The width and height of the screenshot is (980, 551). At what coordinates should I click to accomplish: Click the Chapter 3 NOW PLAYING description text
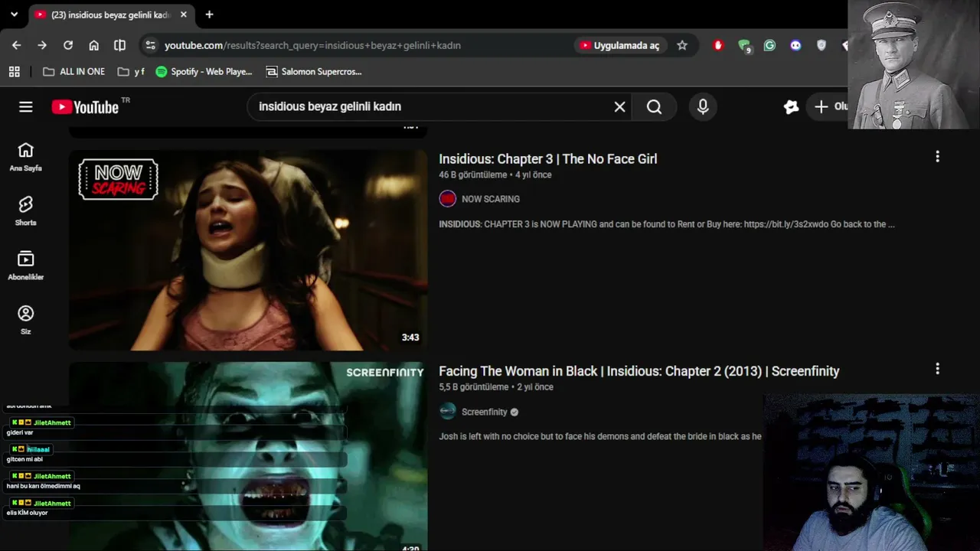pyautogui.click(x=667, y=224)
